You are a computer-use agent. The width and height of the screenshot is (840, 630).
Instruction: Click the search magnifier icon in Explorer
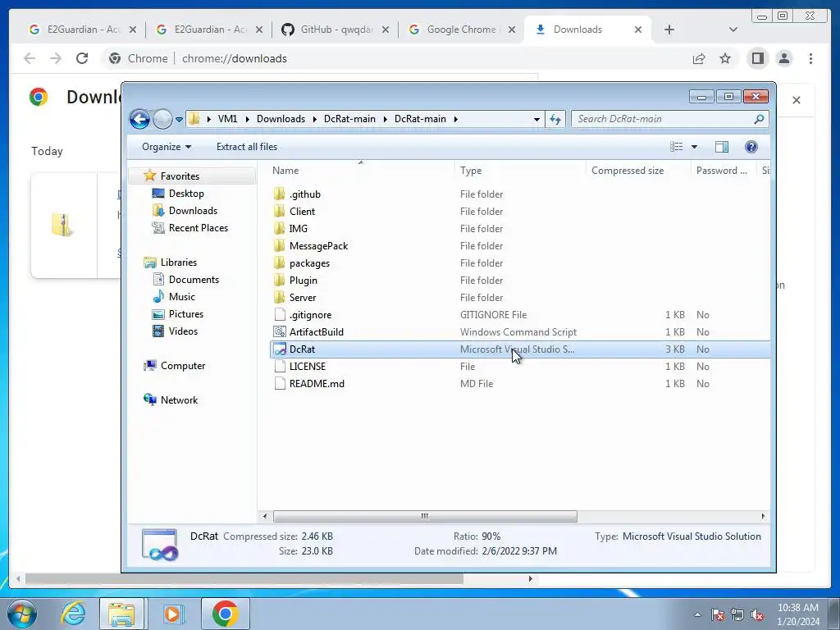(759, 119)
